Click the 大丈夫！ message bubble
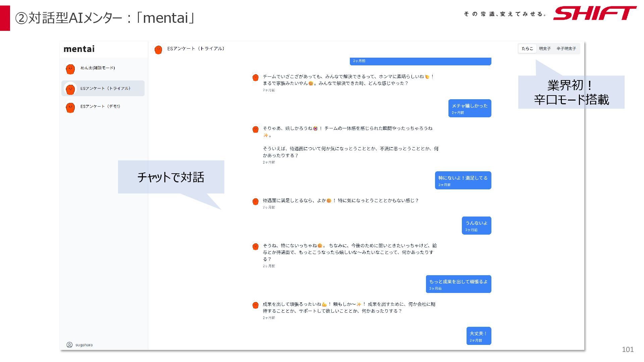Image resolution: width=644 pixels, height=362 pixels. [x=478, y=336]
